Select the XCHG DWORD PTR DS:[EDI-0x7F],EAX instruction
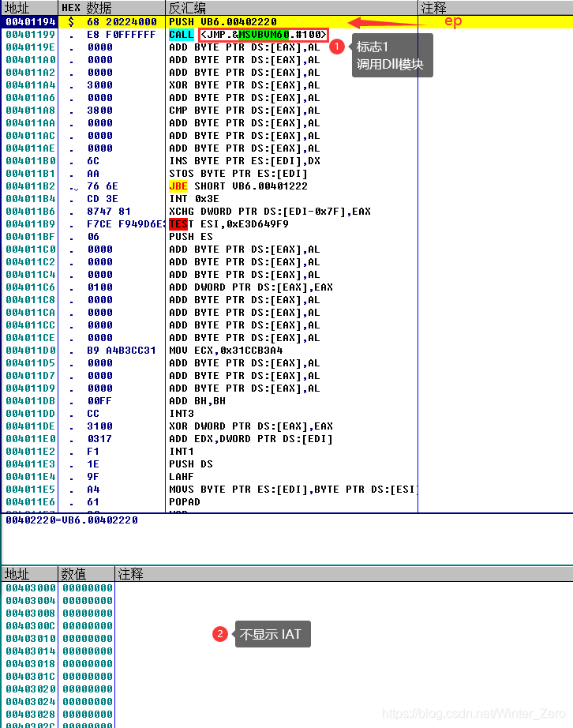573x728 pixels. 270,212
